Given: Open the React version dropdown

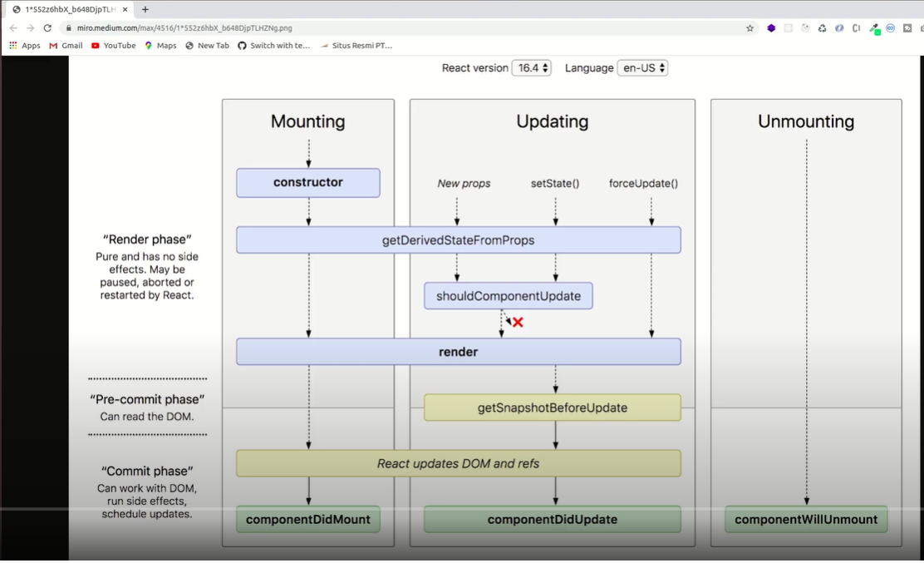Looking at the screenshot, I should (x=532, y=67).
